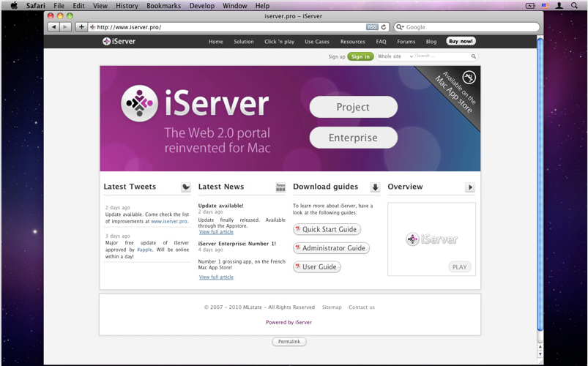Click the Buy now! button
Screen dimensions: 588x366
[461, 41]
